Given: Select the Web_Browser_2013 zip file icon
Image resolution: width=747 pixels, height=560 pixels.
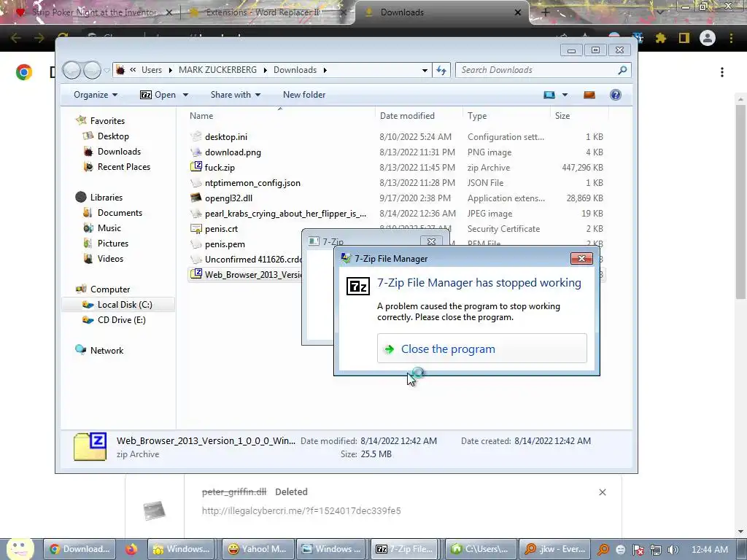Looking at the screenshot, I should click(x=196, y=274).
